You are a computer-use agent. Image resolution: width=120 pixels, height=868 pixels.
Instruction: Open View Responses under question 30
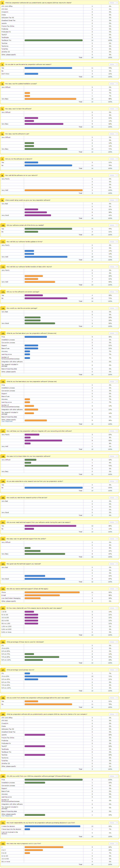click(x=7, y=815)
